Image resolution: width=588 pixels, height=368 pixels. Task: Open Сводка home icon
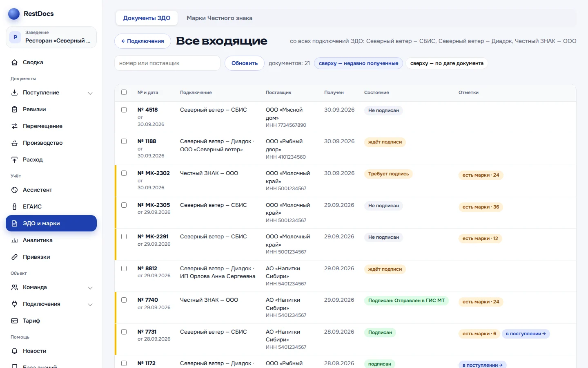point(15,63)
